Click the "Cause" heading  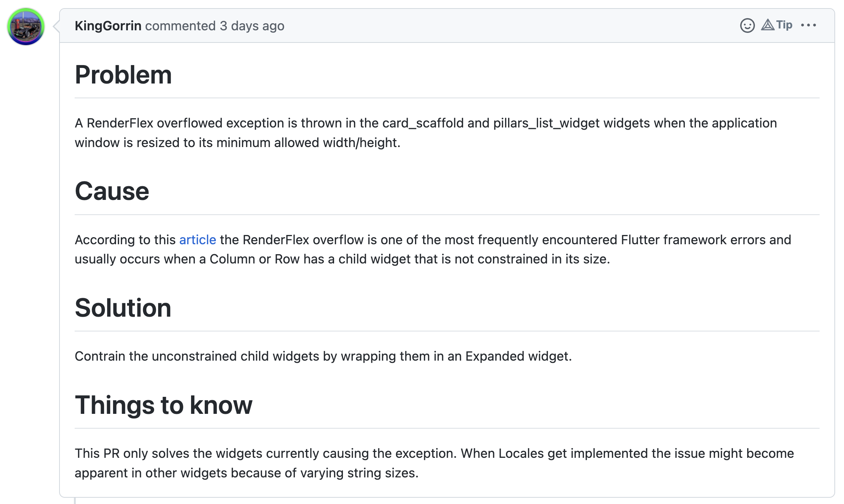click(112, 191)
